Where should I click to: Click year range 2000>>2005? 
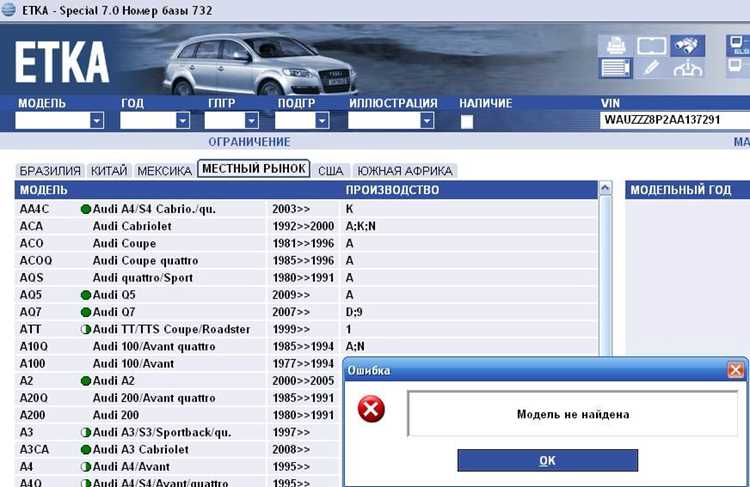click(x=303, y=381)
